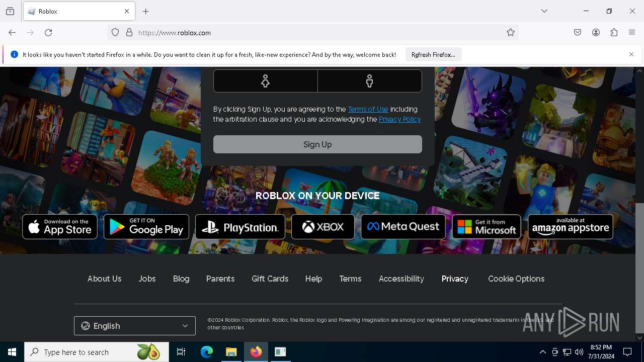Open the About Us footer link
Screen dimensions: 644x362
(x=105, y=279)
